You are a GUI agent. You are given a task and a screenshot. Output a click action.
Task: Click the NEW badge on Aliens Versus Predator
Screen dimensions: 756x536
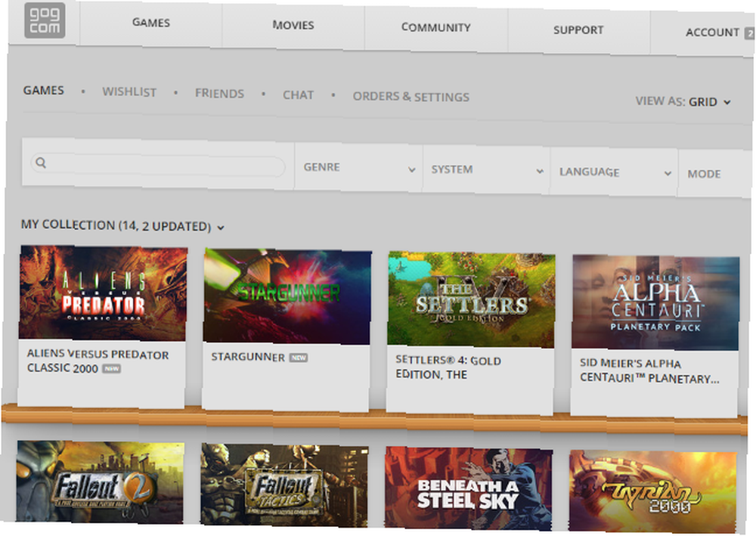point(111,369)
